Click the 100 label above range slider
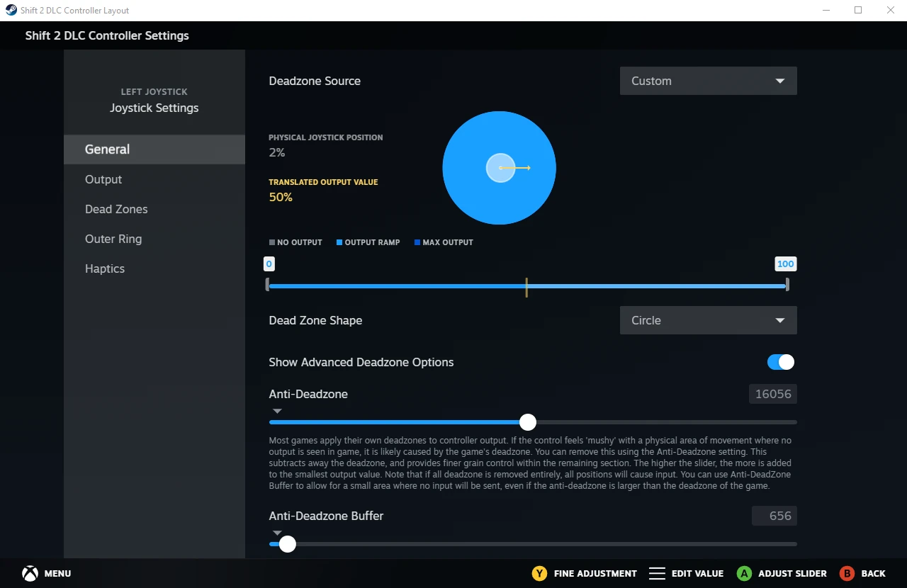The image size is (907, 588). point(786,264)
